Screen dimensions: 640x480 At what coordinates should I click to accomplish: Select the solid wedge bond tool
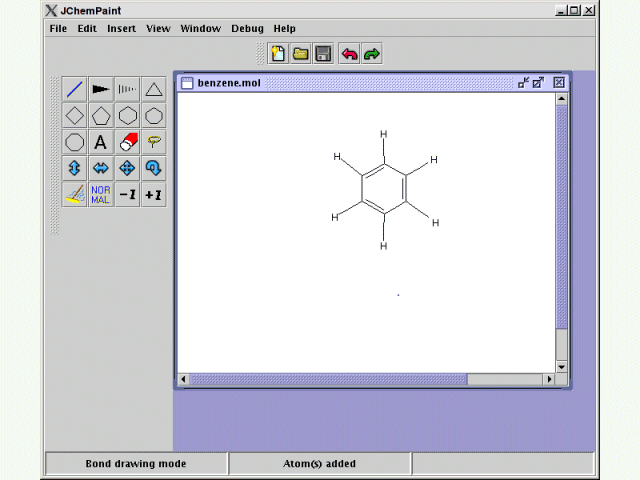click(x=101, y=89)
